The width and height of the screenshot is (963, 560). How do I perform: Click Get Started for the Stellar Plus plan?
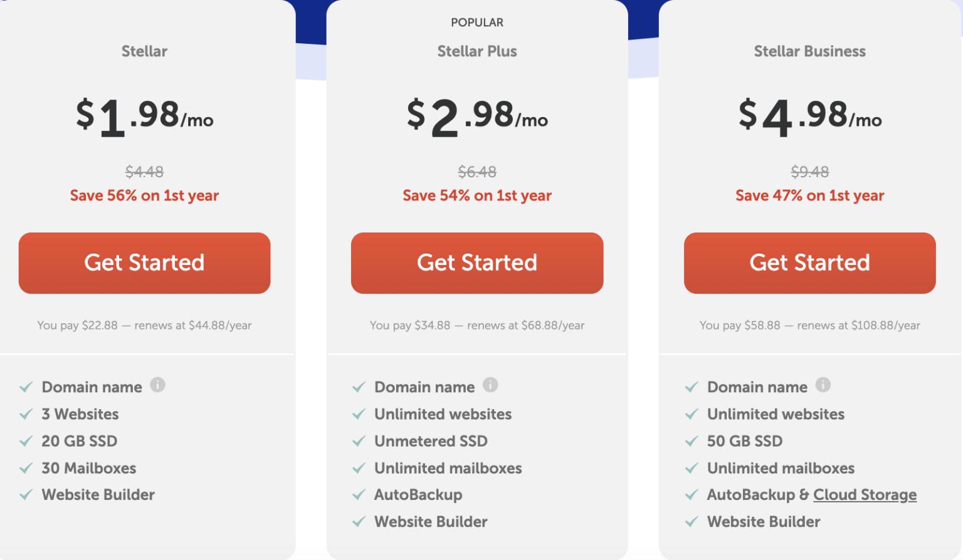pyautogui.click(x=477, y=263)
